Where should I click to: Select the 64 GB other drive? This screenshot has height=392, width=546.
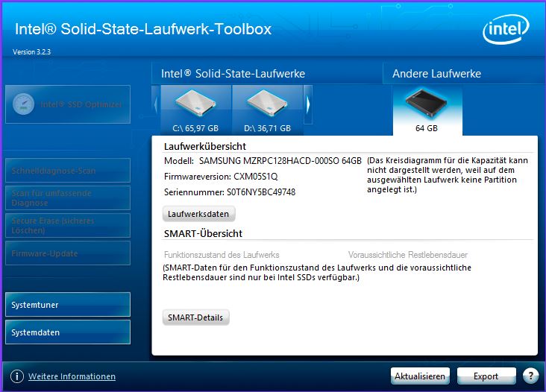coord(427,111)
